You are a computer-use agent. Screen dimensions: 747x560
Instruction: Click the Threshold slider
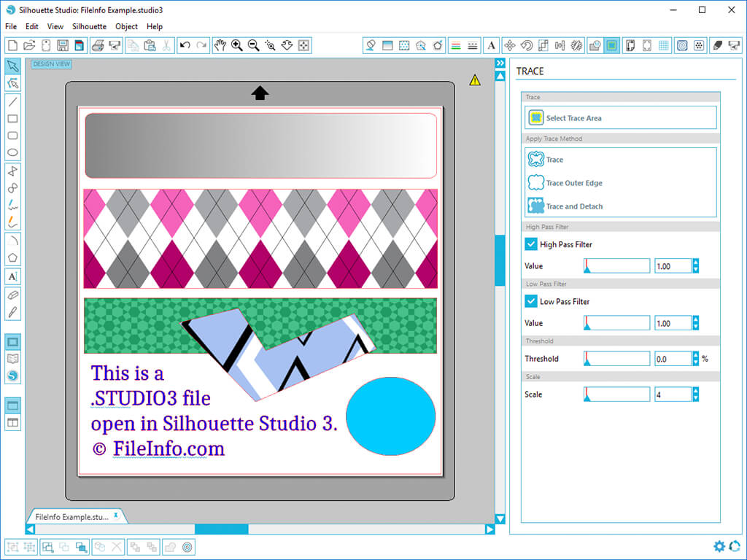click(616, 359)
